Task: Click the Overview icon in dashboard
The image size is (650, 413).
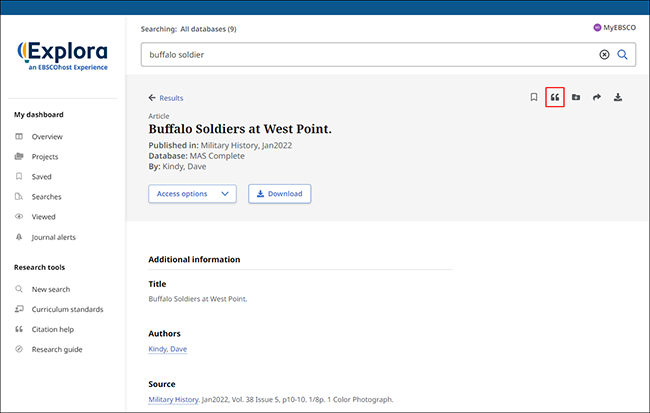Action: tap(19, 136)
